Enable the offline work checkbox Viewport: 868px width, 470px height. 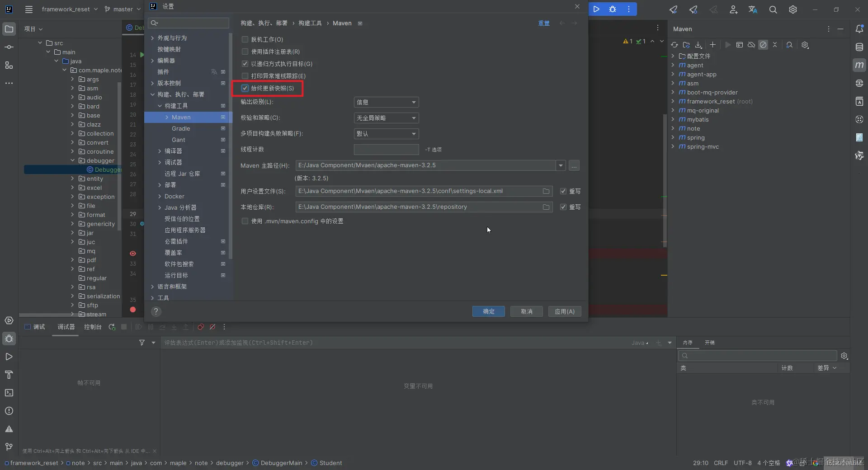click(245, 39)
